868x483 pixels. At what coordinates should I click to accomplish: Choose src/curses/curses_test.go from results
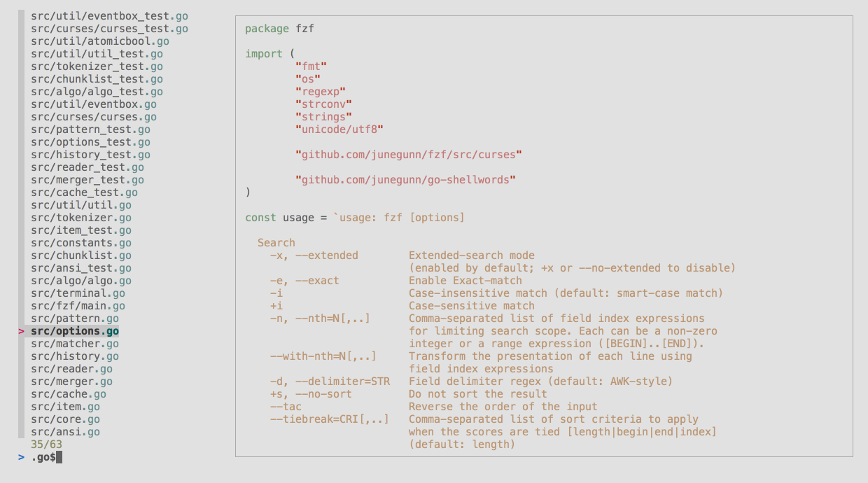[109, 29]
